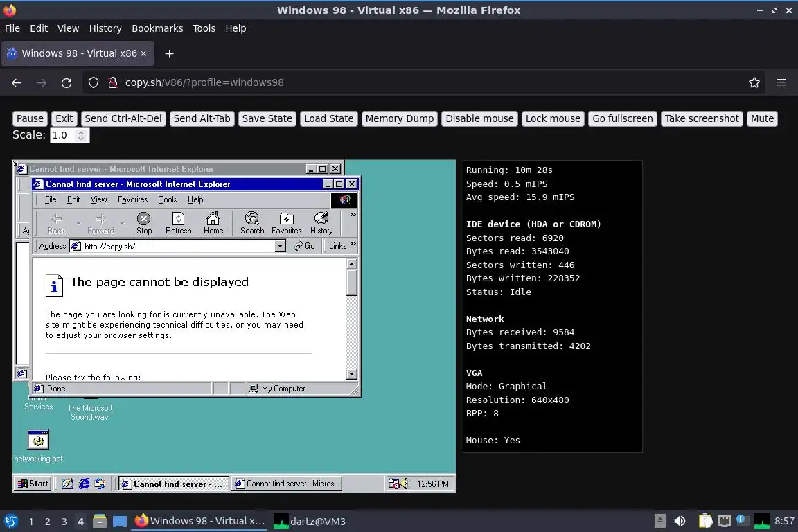Go to Home in Internet Explorer
This screenshot has width=798, height=532.
213,224
